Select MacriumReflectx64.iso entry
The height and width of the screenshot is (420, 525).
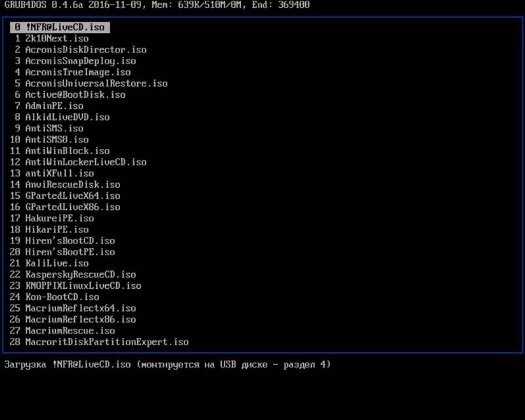click(x=73, y=308)
